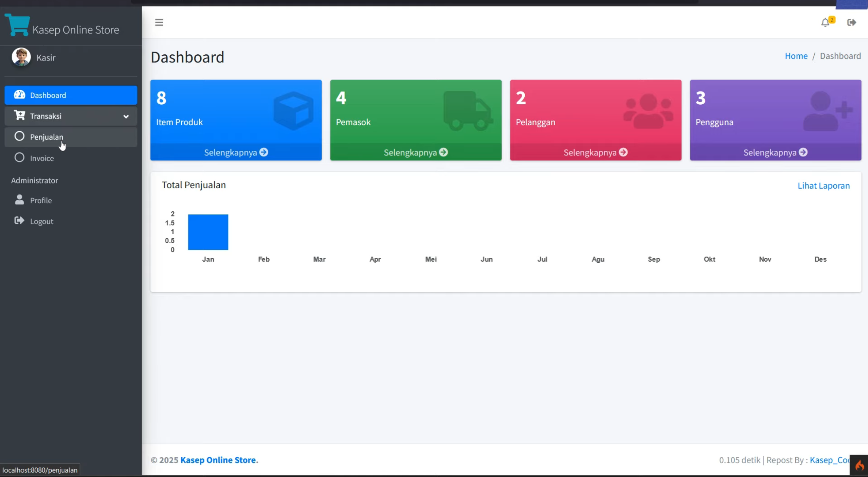Open the Lihat Laporan link

(x=824, y=185)
